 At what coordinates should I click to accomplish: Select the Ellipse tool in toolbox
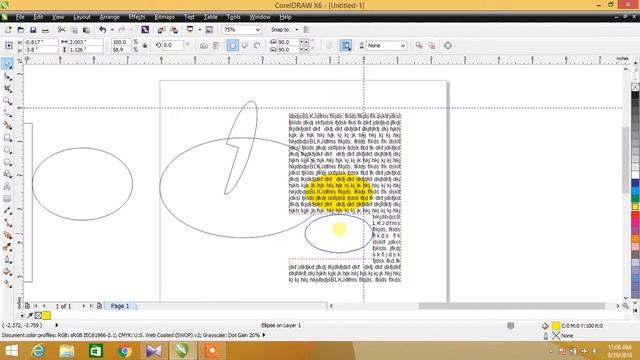[7, 150]
